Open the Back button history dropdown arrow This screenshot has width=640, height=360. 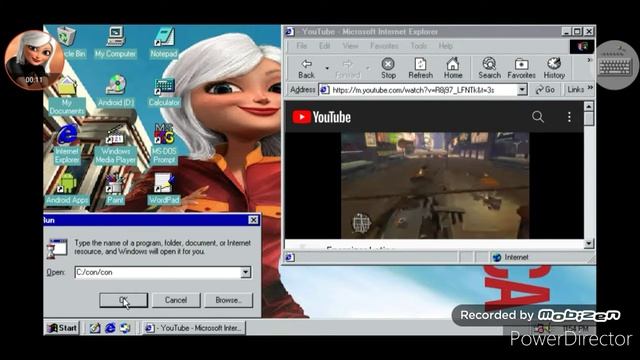pyautogui.click(x=327, y=68)
